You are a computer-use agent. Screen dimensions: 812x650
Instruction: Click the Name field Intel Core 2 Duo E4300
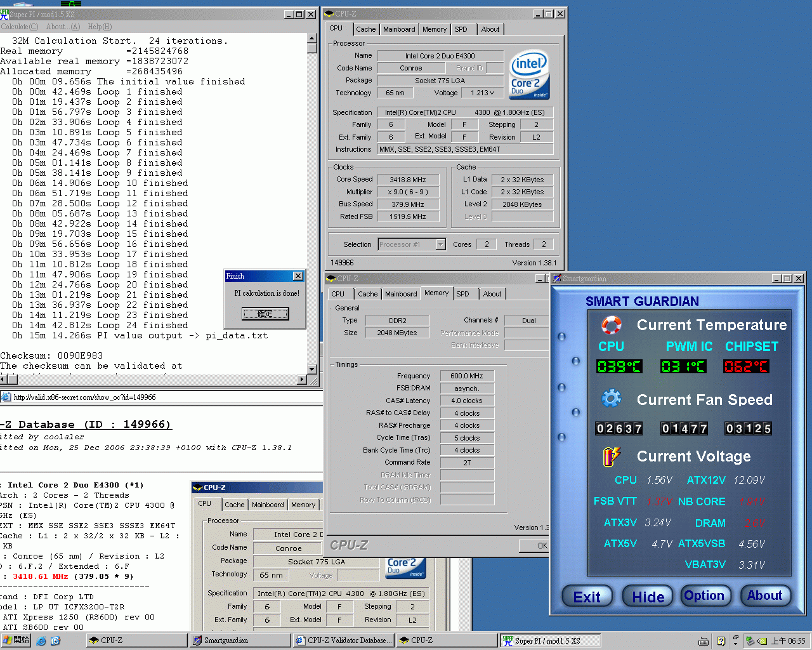[440, 56]
